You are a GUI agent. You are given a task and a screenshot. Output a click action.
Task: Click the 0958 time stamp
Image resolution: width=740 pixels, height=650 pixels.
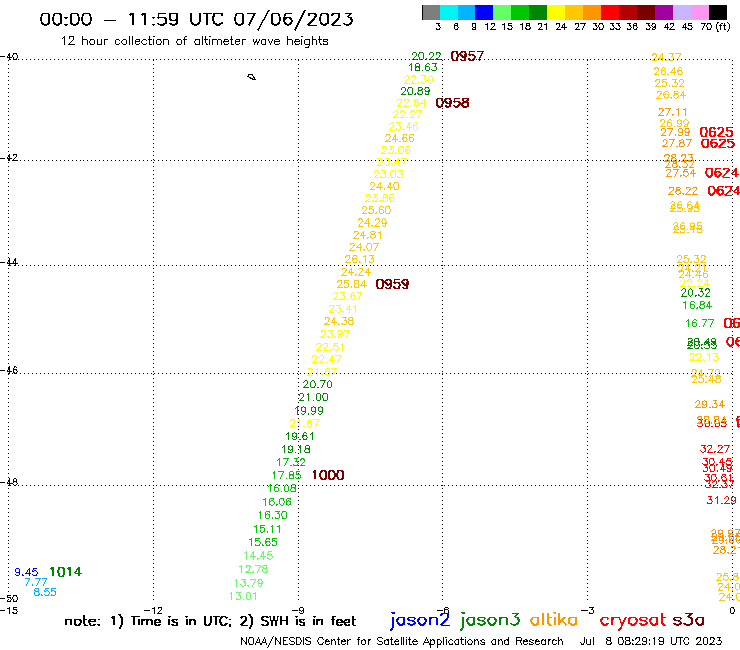tap(452, 103)
